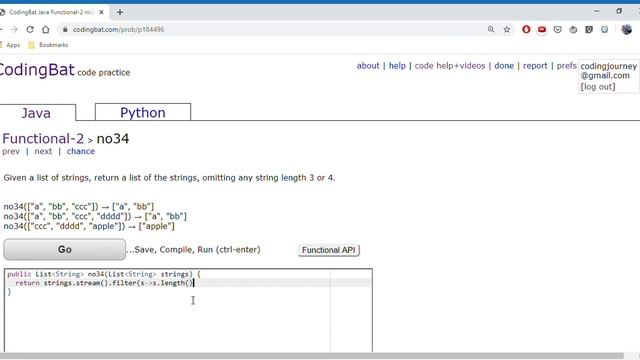Open the Bookmarks folder in bookmarks bar
This screenshot has height=360, width=640.
click(48, 45)
